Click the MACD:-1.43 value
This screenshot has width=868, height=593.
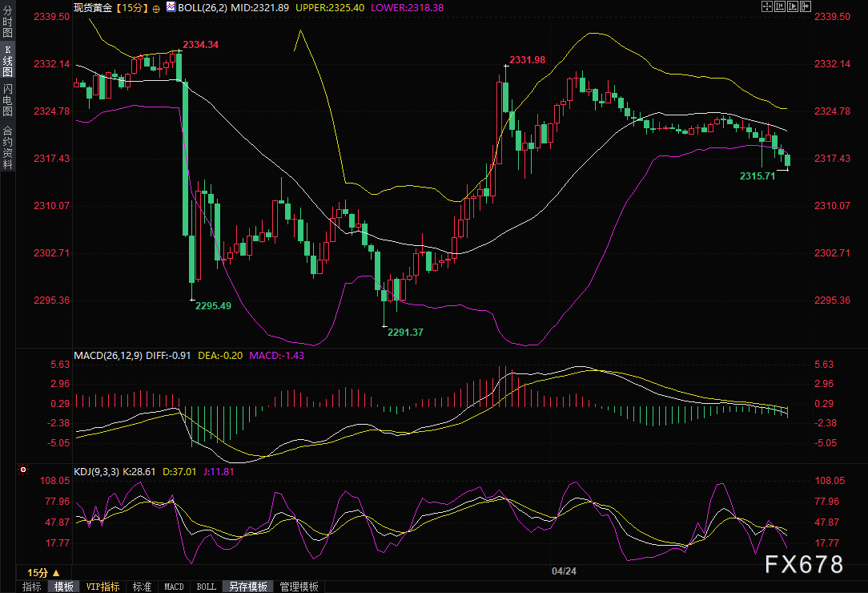(x=277, y=356)
